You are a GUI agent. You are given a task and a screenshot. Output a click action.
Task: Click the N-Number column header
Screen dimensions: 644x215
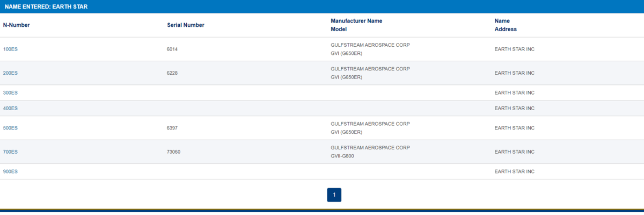tap(16, 25)
